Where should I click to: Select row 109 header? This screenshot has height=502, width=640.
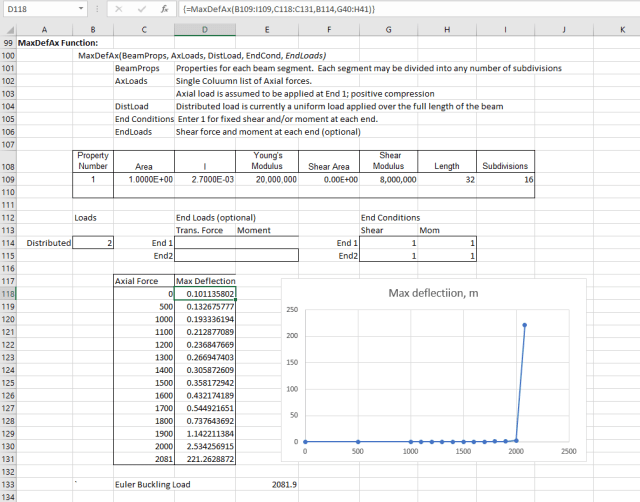8,179
